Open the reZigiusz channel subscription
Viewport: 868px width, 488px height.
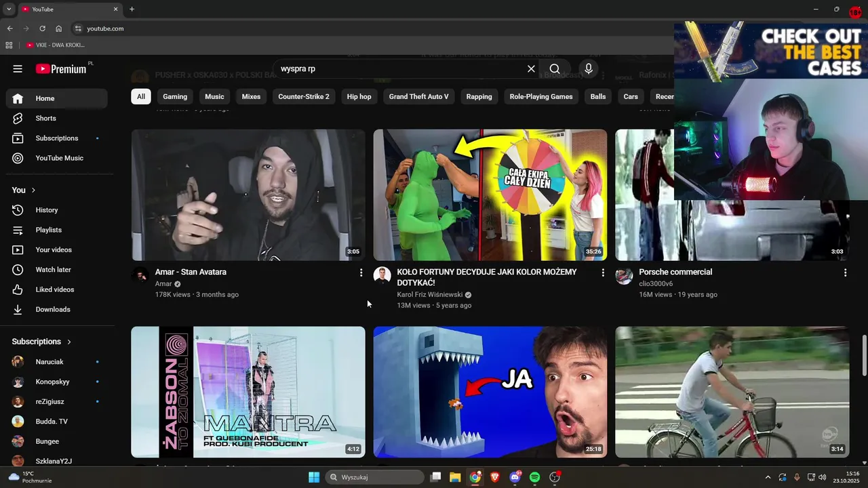tap(57, 401)
